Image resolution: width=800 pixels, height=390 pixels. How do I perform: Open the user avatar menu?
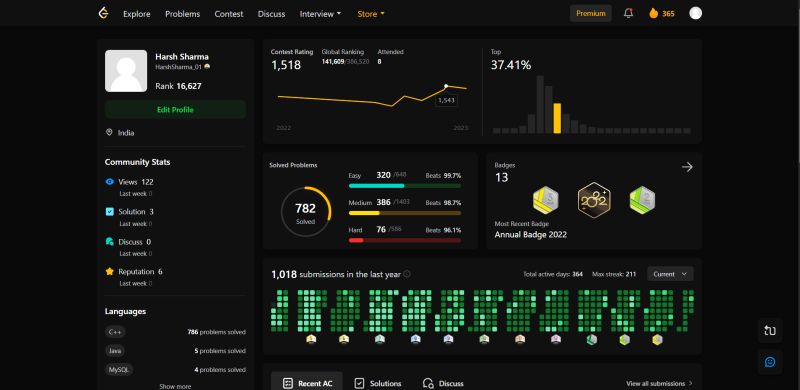pyautogui.click(x=695, y=13)
